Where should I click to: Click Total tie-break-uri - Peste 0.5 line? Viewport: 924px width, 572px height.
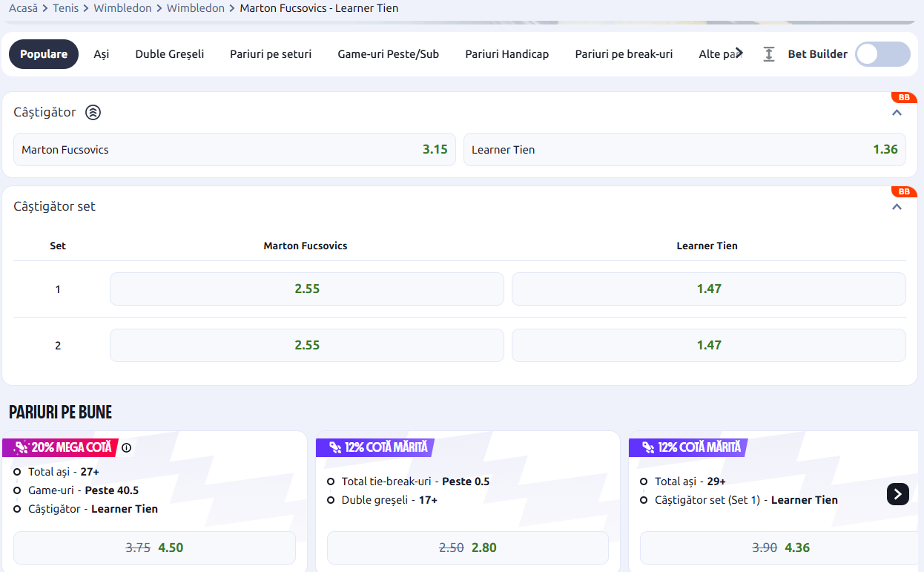(415, 481)
